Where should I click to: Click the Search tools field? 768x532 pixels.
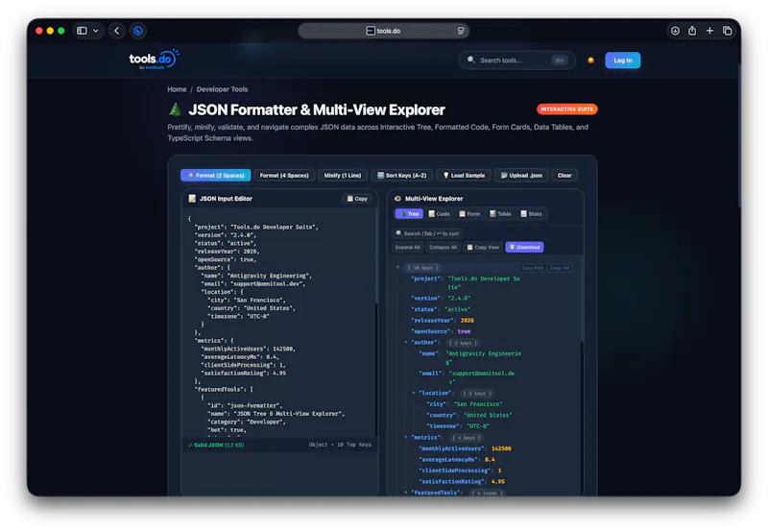516,60
